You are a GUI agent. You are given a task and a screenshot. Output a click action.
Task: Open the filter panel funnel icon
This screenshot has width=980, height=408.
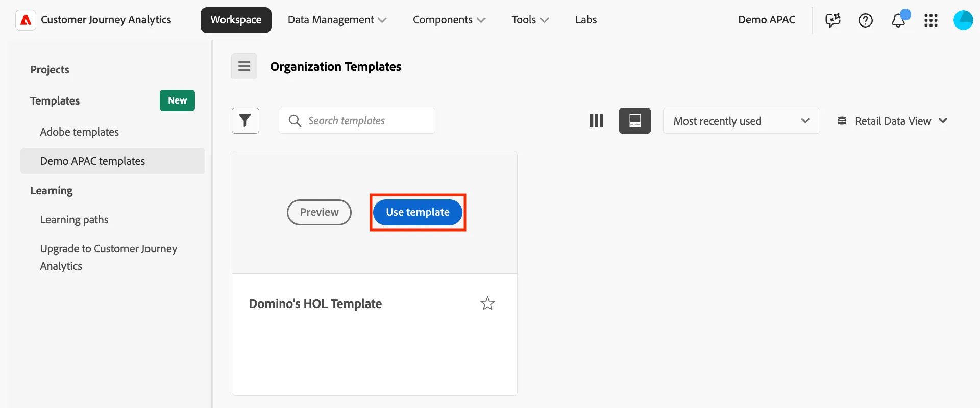[246, 121]
